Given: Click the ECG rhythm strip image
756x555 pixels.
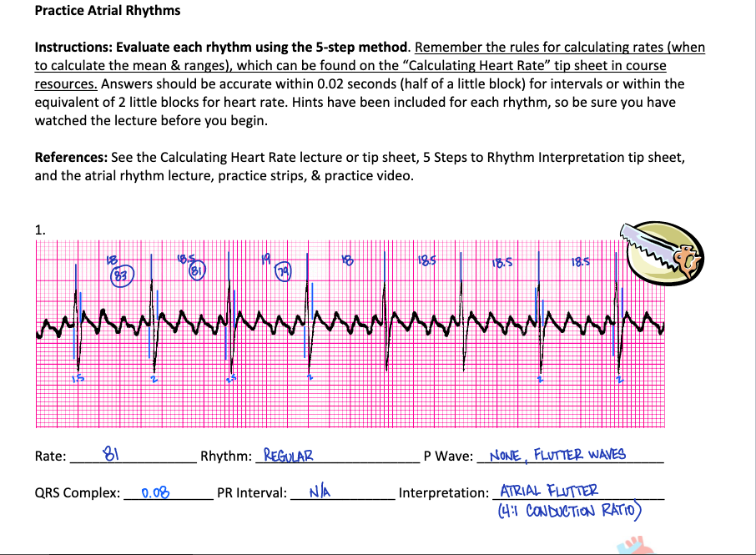Looking at the screenshot, I should [350, 334].
